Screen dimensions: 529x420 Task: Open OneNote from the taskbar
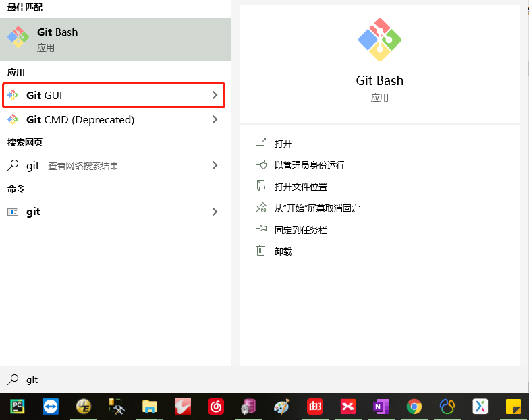pyautogui.click(x=381, y=407)
